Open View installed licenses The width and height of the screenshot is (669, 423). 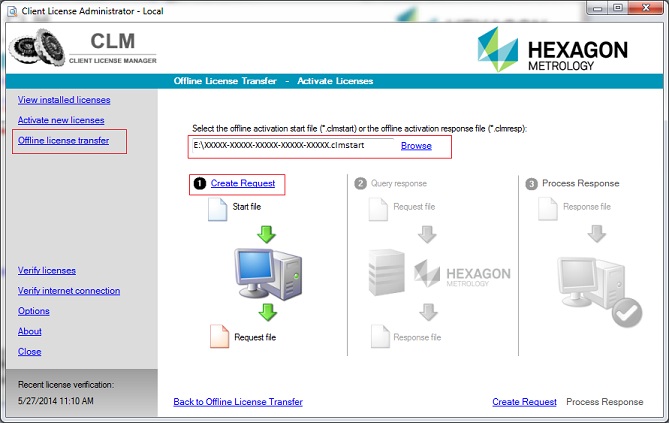(64, 100)
